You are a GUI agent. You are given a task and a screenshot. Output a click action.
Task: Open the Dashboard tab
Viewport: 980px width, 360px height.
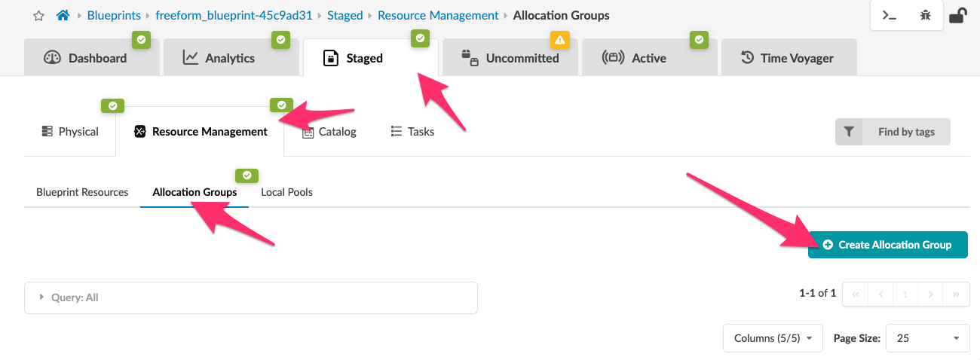pos(92,58)
